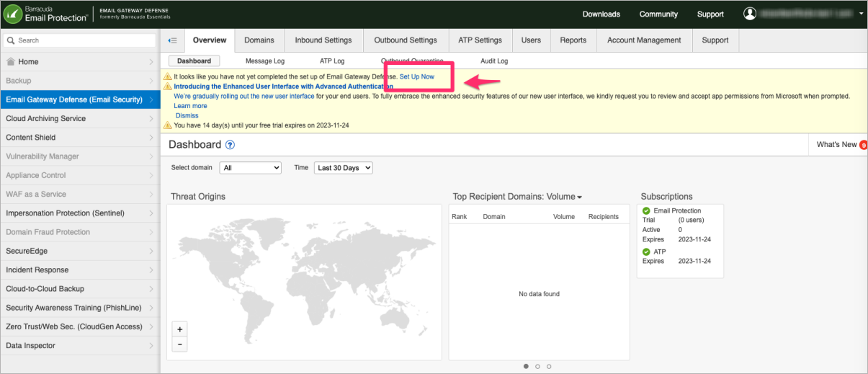The width and height of the screenshot is (868, 374).
Task: Click the search magnifier icon
Action: [x=11, y=40]
